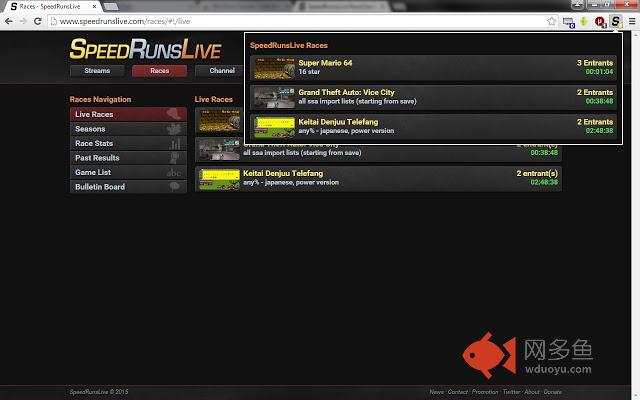Screen dimensions: 640x400
Task: Open the Chrome hamburger menu
Action: pos(632,21)
